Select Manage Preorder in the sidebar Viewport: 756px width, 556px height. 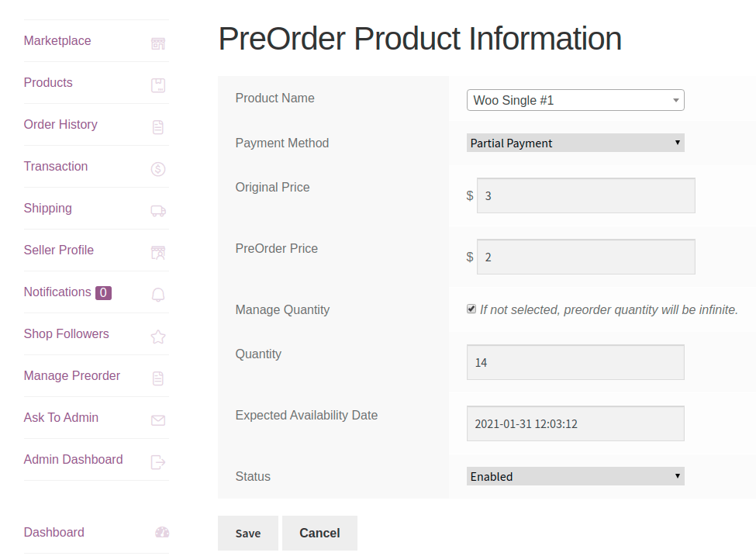(71, 376)
